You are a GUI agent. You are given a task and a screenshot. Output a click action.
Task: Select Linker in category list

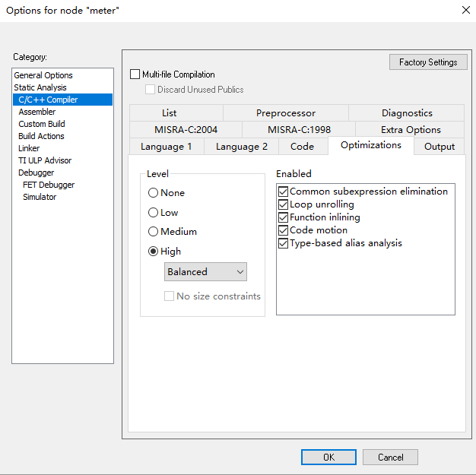point(29,148)
